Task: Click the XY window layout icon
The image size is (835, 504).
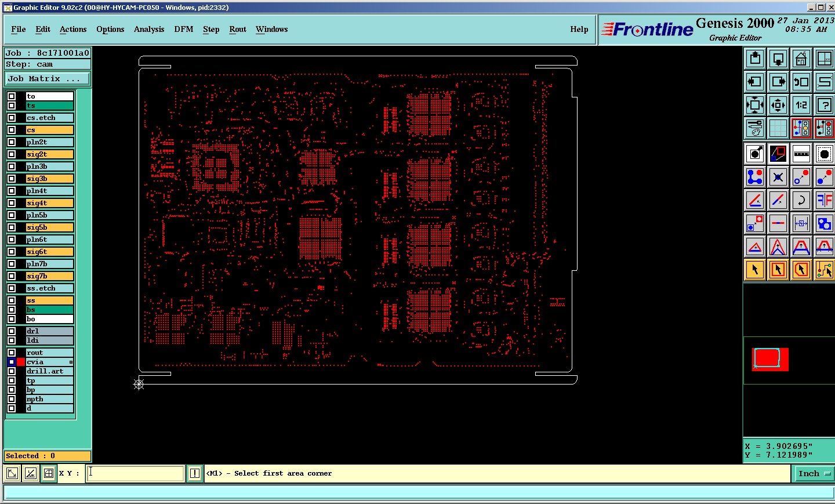Action: coord(824,59)
